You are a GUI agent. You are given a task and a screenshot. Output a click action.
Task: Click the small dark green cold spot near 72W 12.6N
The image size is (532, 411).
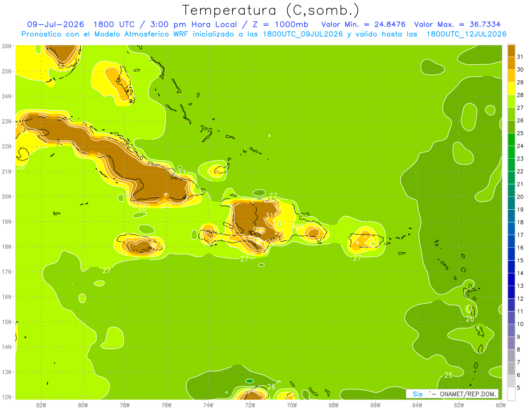[x=250, y=381]
